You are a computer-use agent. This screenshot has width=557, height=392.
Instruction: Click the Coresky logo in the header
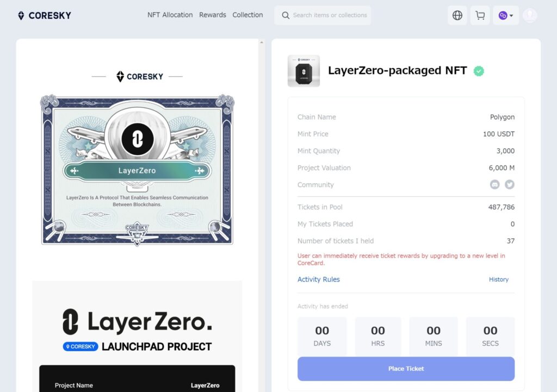point(45,15)
